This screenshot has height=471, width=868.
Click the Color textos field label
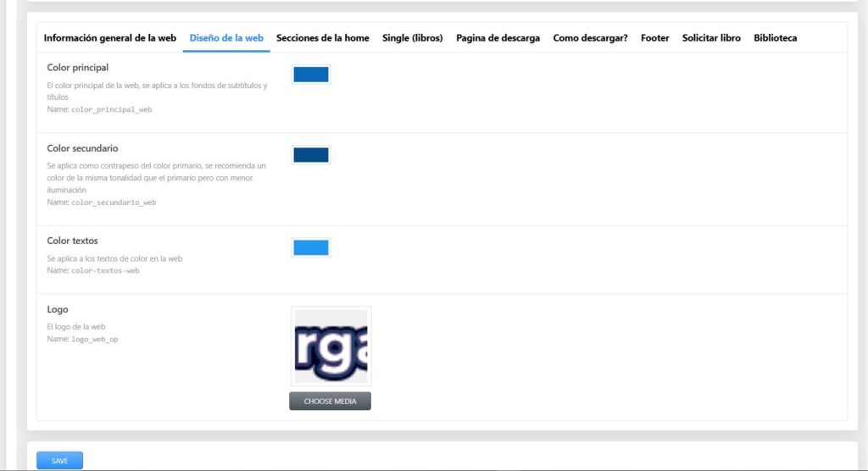[73, 241]
